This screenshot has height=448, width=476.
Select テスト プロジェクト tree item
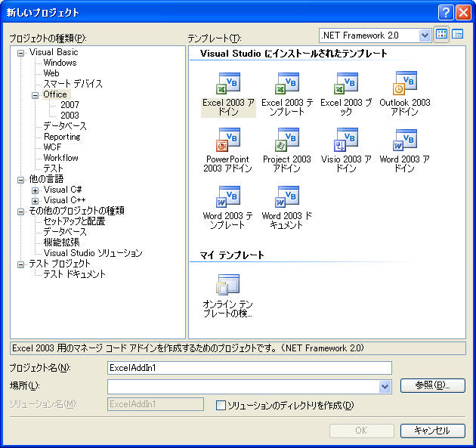coord(60,264)
